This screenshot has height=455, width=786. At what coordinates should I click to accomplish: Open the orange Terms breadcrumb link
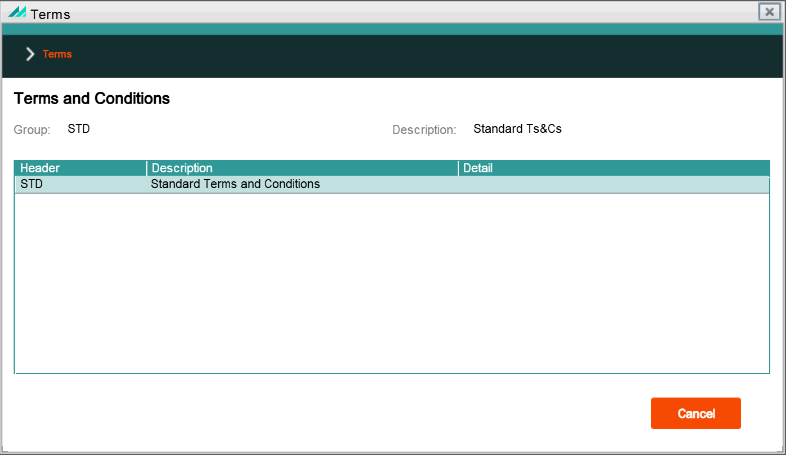click(x=57, y=54)
